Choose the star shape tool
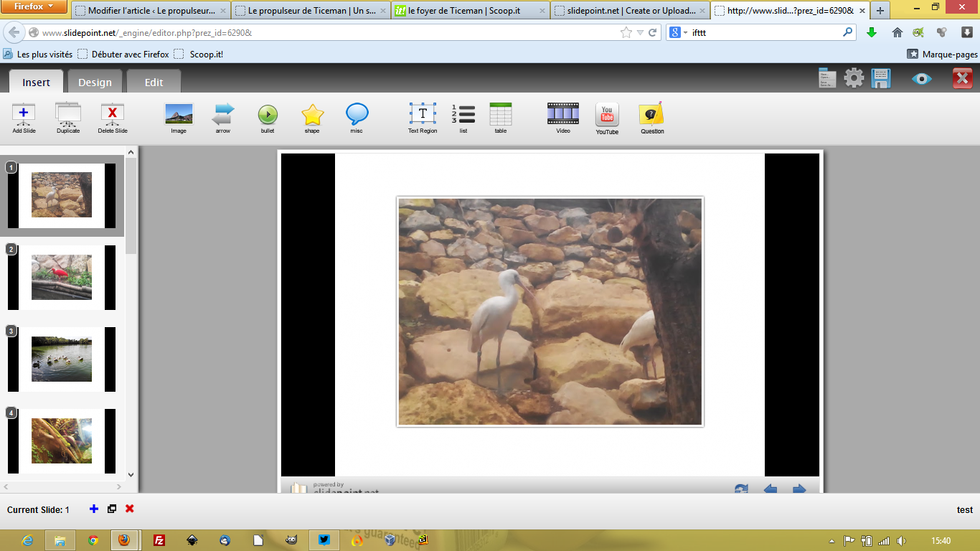 pos(312,115)
